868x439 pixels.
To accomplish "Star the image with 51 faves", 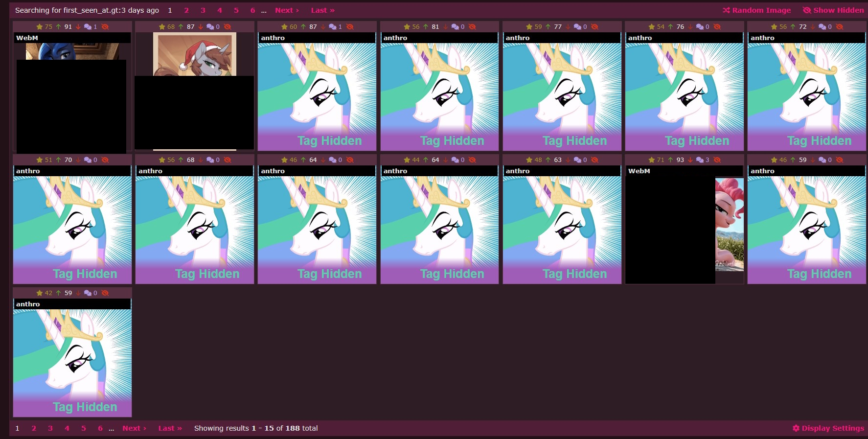I will 40,160.
